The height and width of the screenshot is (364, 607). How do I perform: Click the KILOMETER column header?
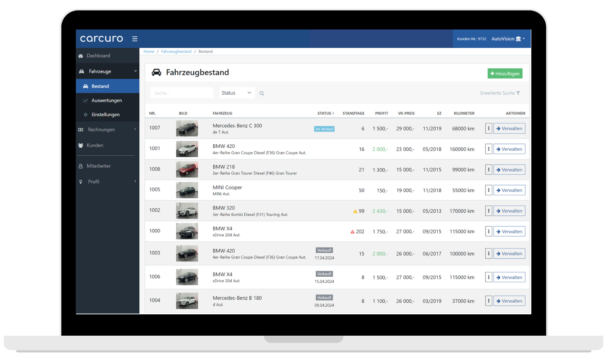pyautogui.click(x=464, y=113)
